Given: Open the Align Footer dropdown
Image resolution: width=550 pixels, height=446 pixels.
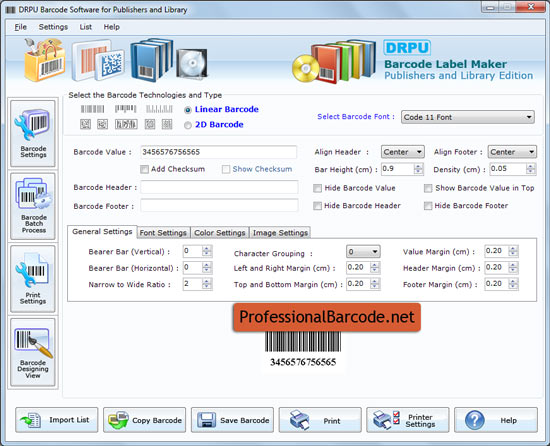Looking at the screenshot, I should 512,152.
